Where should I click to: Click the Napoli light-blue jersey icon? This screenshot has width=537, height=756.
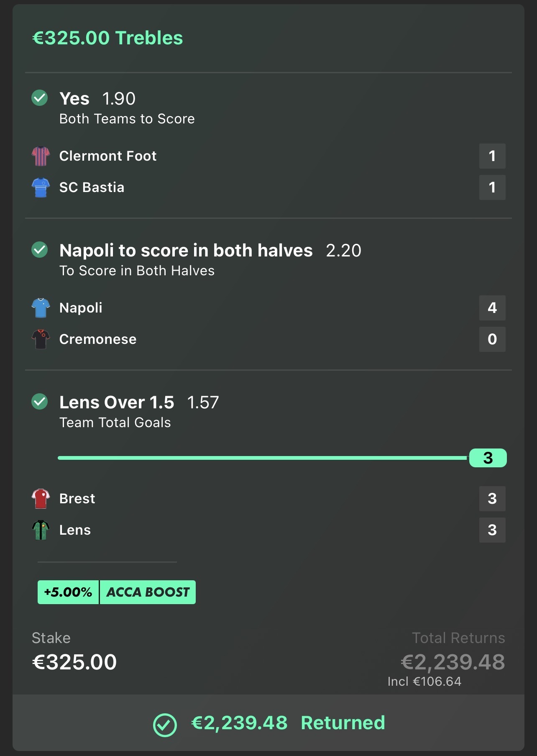coord(41,308)
